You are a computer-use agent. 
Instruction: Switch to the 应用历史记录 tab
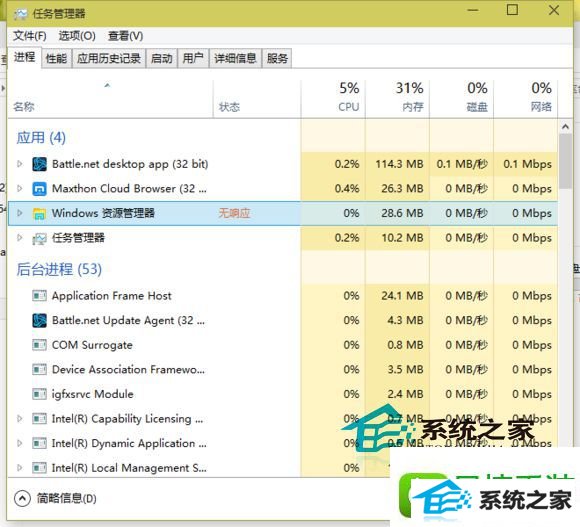point(109,58)
